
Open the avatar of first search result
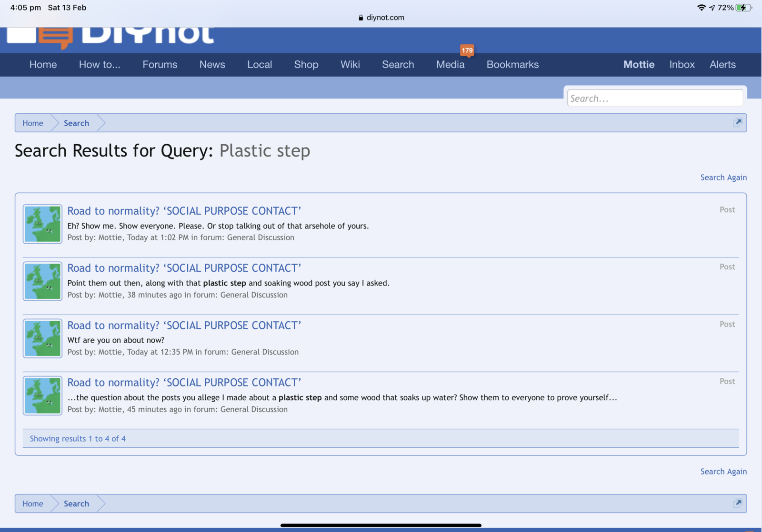(42, 224)
